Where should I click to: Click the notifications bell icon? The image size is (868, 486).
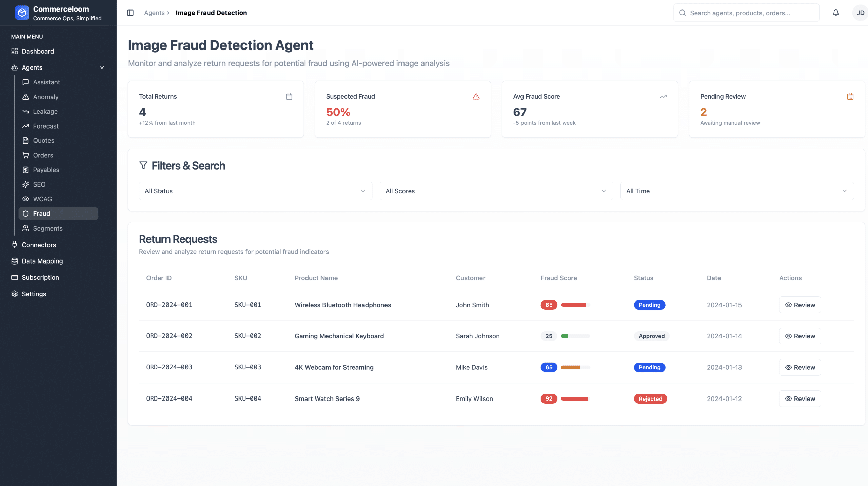click(x=836, y=13)
